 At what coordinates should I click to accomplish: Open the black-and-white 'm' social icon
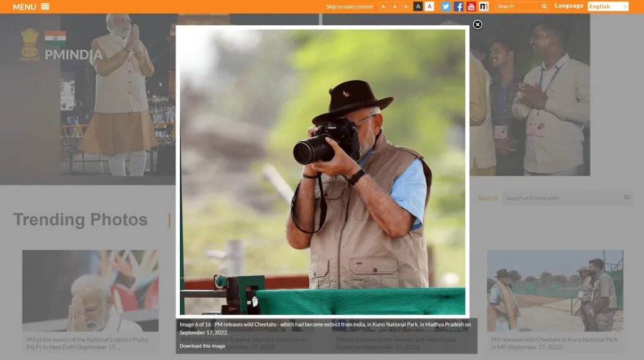(484, 6)
